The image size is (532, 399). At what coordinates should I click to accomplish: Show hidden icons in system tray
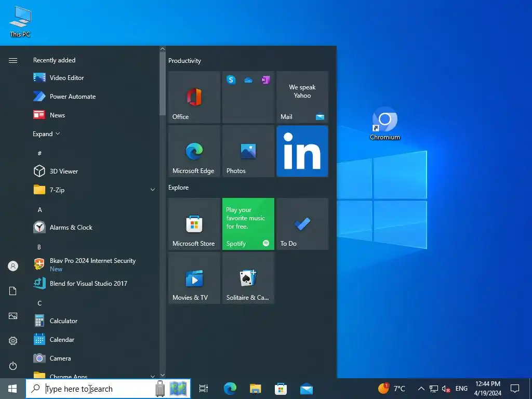(421, 389)
